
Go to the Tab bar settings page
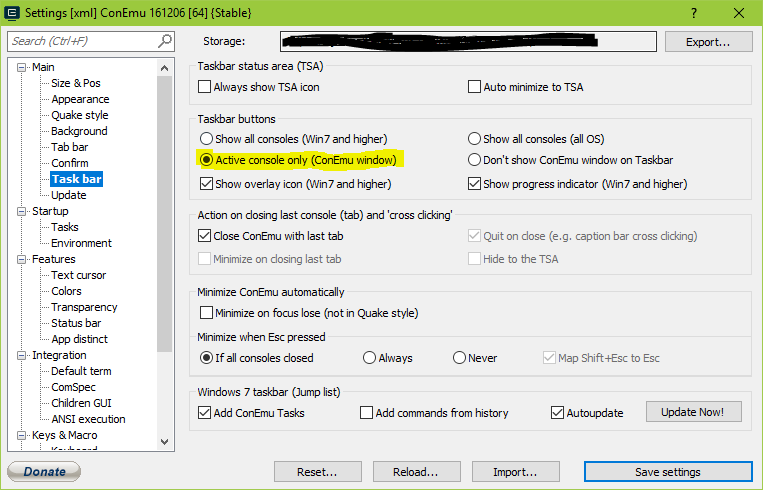tap(69, 147)
